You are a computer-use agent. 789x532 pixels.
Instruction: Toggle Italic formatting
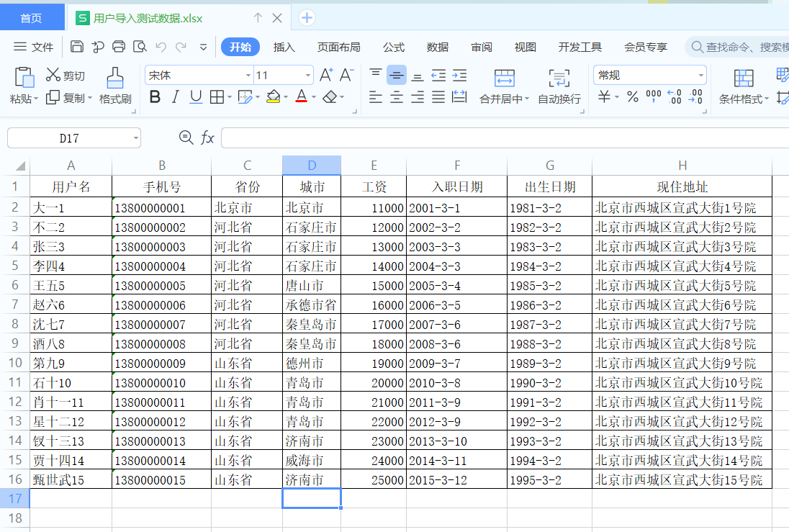(175, 96)
